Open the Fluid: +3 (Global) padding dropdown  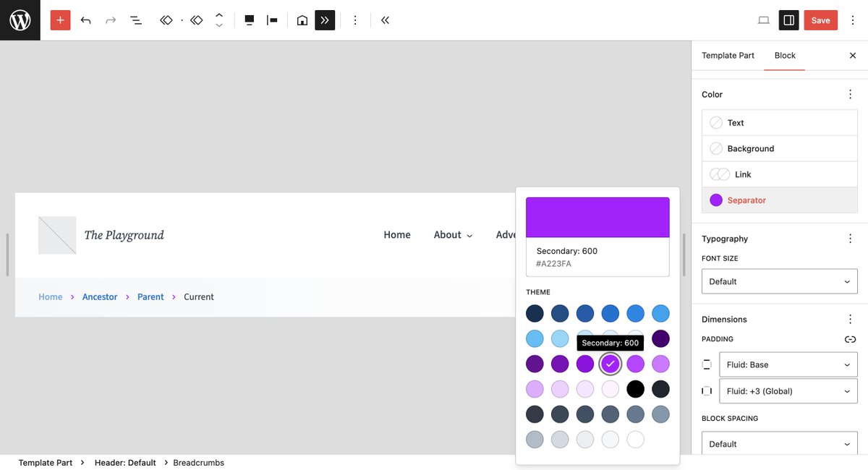(788, 391)
